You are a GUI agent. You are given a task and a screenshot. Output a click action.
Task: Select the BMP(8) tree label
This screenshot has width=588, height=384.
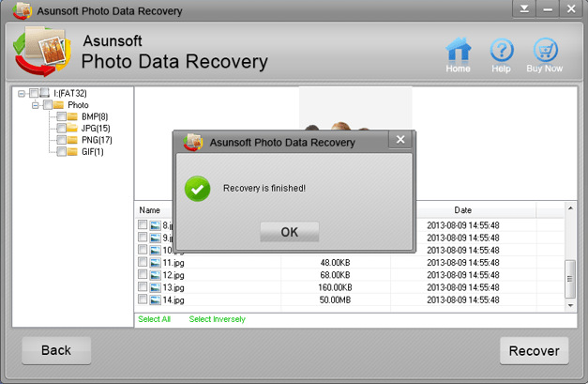(x=95, y=116)
